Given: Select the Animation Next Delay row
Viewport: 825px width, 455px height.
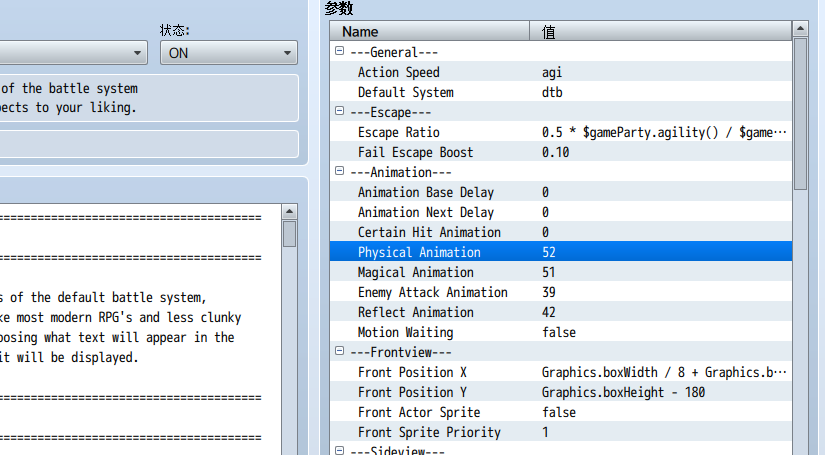Looking at the screenshot, I should click(561, 212).
